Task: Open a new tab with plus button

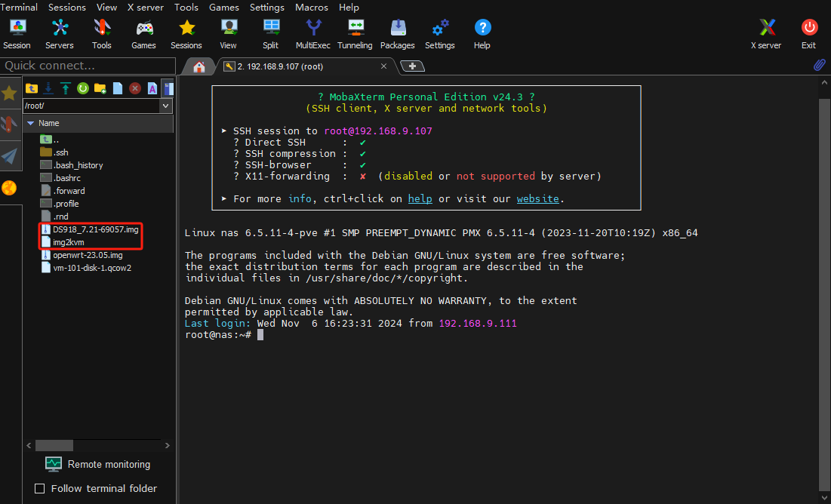Action: (412, 66)
